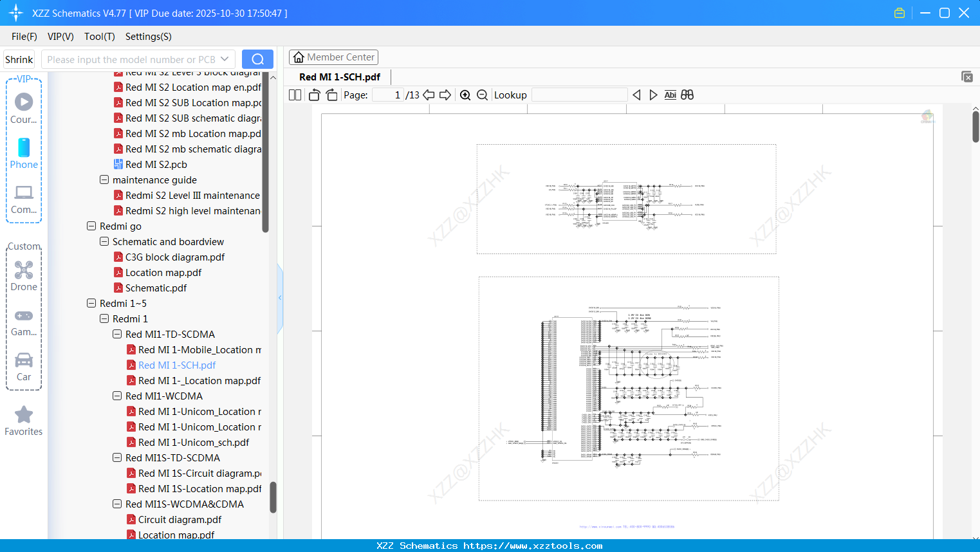Toggle the Abi match-case option
980x552 pixels.
[x=670, y=95]
